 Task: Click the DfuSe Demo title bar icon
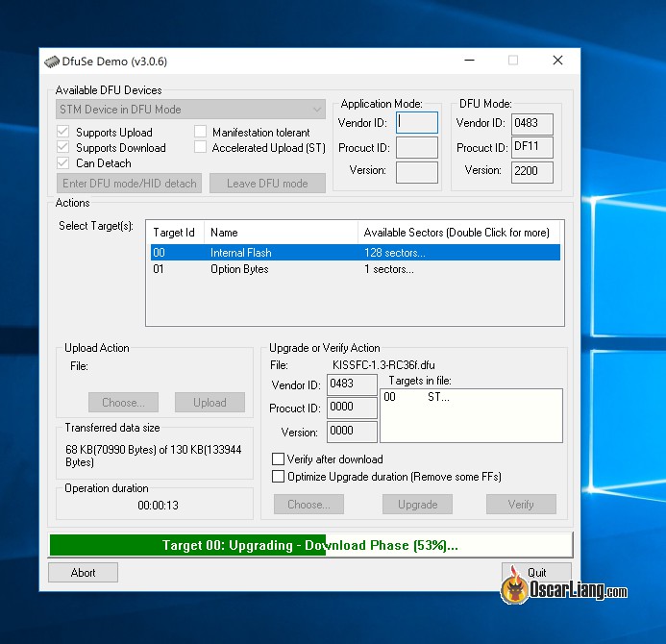pos(52,62)
